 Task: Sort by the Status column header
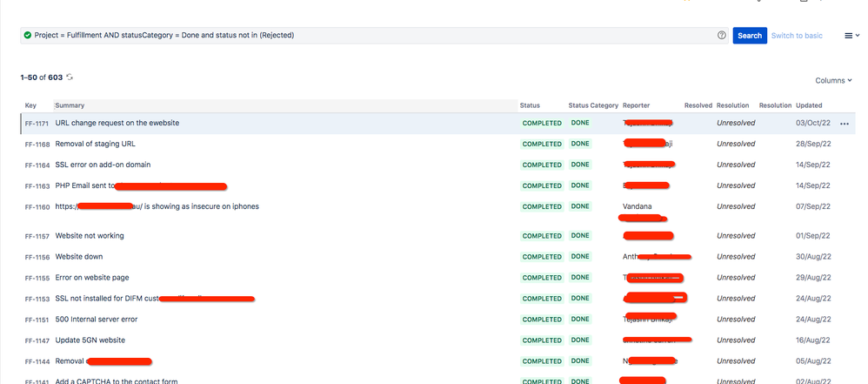[x=530, y=105]
